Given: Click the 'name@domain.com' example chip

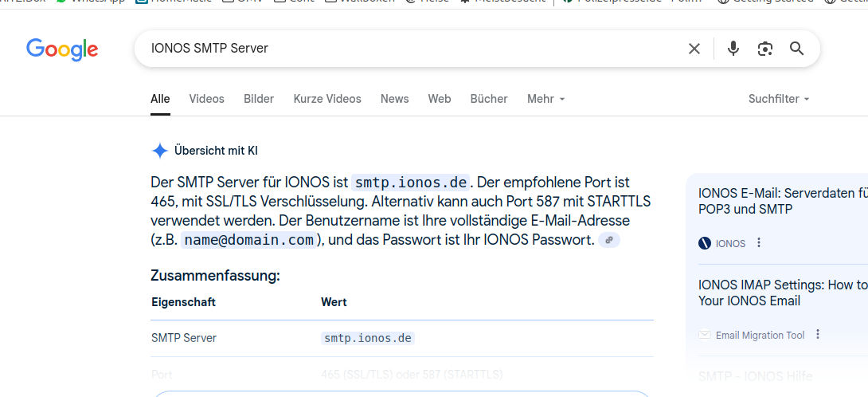Looking at the screenshot, I should coord(249,240).
